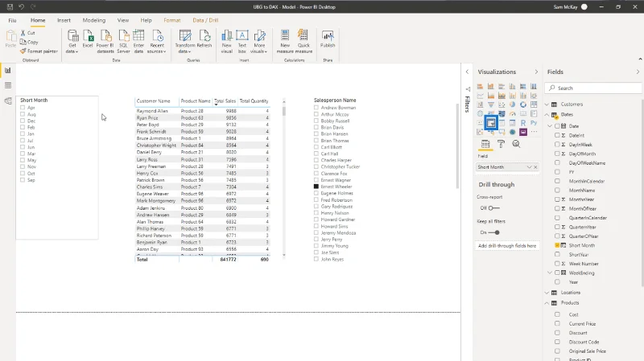The height and width of the screenshot is (361, 644).
Task: Tick the MonthName field checkbox
Action: (557, 190)
